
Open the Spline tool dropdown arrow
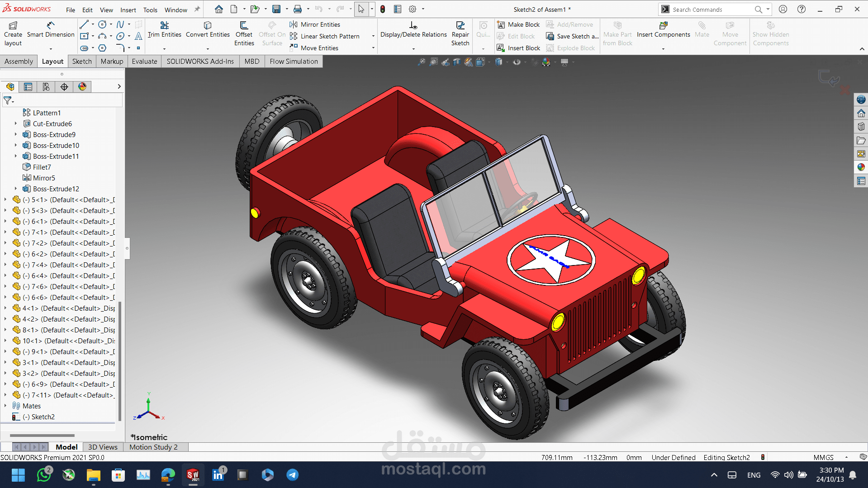pyautogui.click(x=129, y=24)
